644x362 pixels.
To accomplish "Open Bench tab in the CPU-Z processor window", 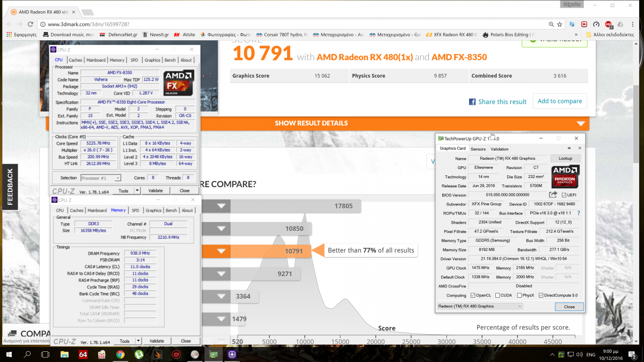I will [x=170, y=60].
